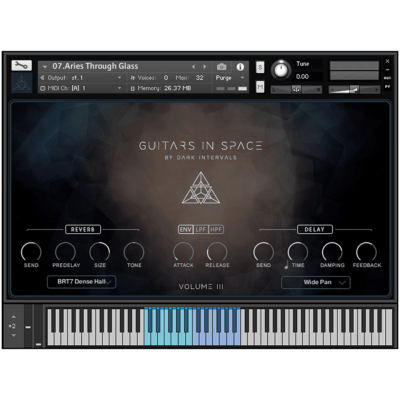Solo the instrument with S button
Viewport: 400px width, 400px height.
pos(260,67)
